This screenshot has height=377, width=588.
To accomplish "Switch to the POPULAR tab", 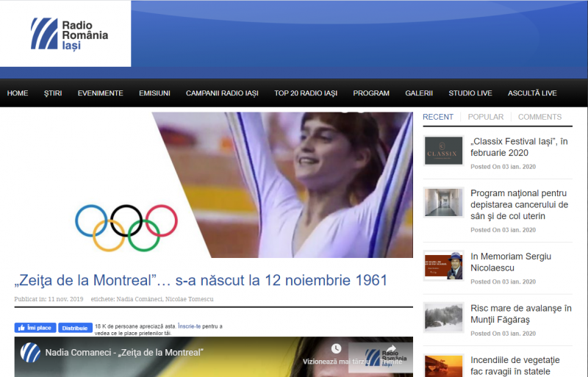I will [486, 117].
